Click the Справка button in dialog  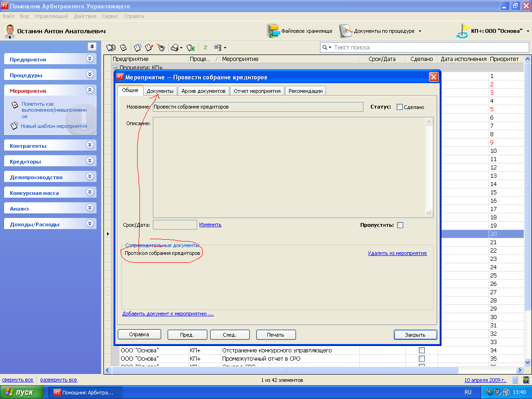coord(139,334)
